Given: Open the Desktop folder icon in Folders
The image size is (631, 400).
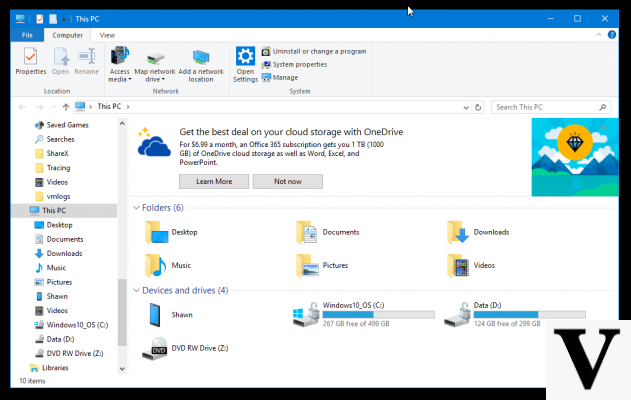Looking at the screenshot, I should click(x=156, y=232).
